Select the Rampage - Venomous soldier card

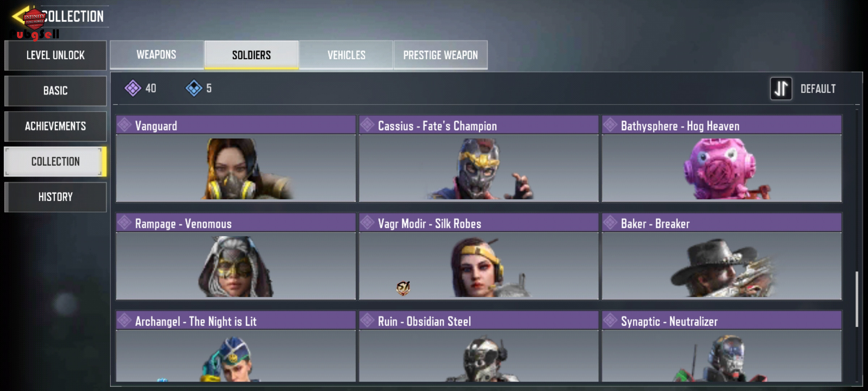tap(236, 256)
